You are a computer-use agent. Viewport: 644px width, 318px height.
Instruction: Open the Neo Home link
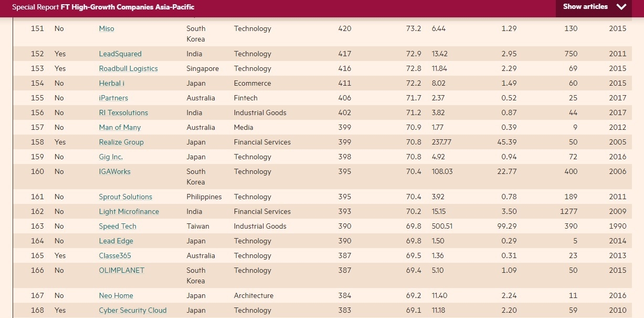coord(116,296)
